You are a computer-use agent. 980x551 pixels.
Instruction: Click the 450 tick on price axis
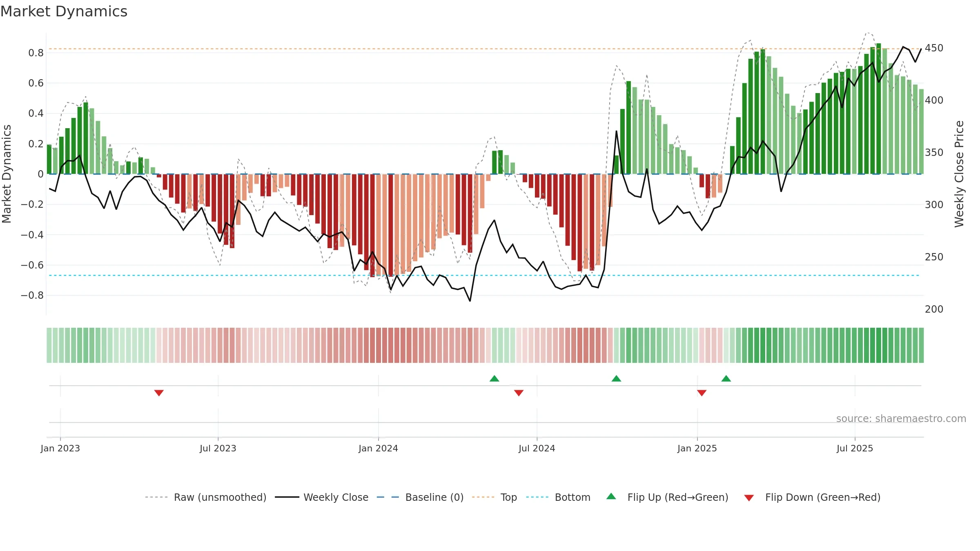pyautogui.click(x=934, y=48)
